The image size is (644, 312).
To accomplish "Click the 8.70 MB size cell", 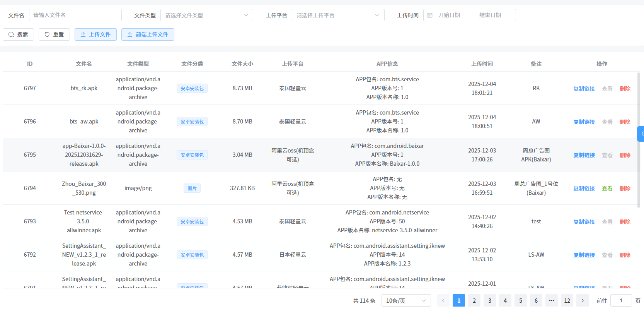I will click(242, 122).
